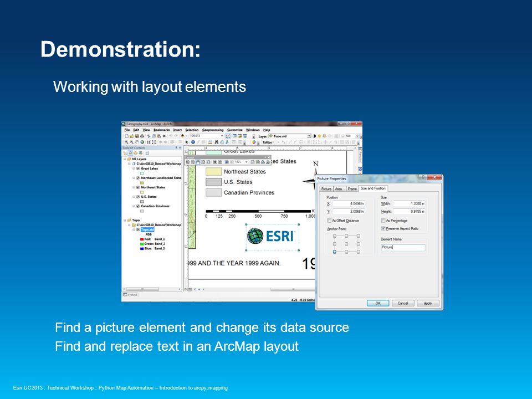
Task: Open the layout zoom 140% dropdown
Action: coord(247,162)
